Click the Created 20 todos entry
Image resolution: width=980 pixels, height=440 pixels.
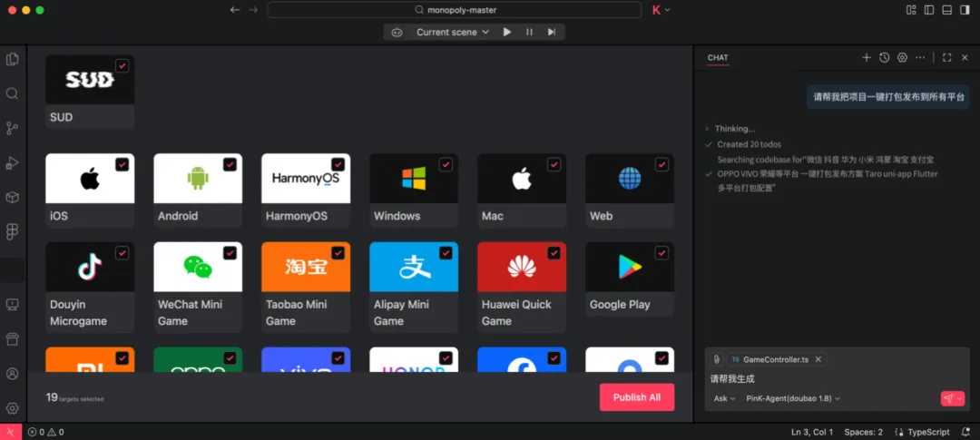pos(749,144)
